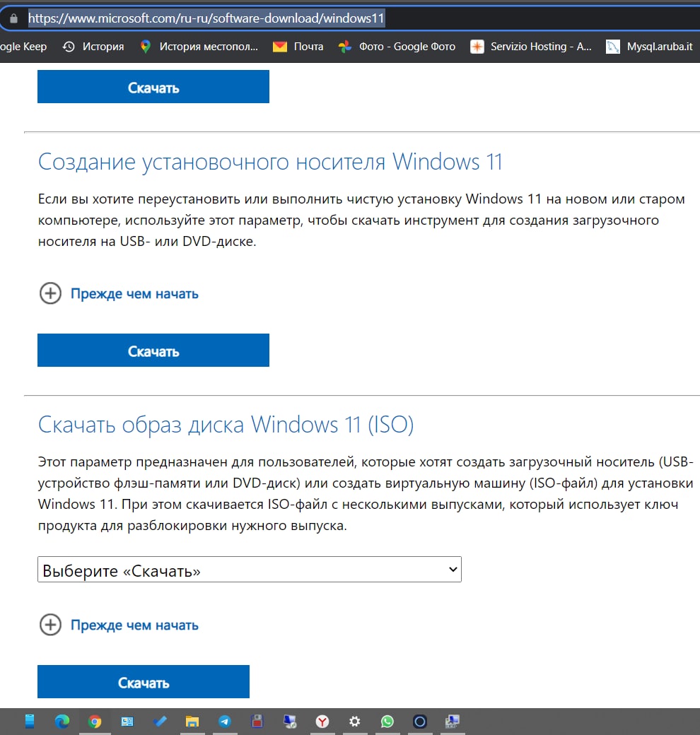
Task: Open the network computers taskbar icon
Action: tap(453, 722)
